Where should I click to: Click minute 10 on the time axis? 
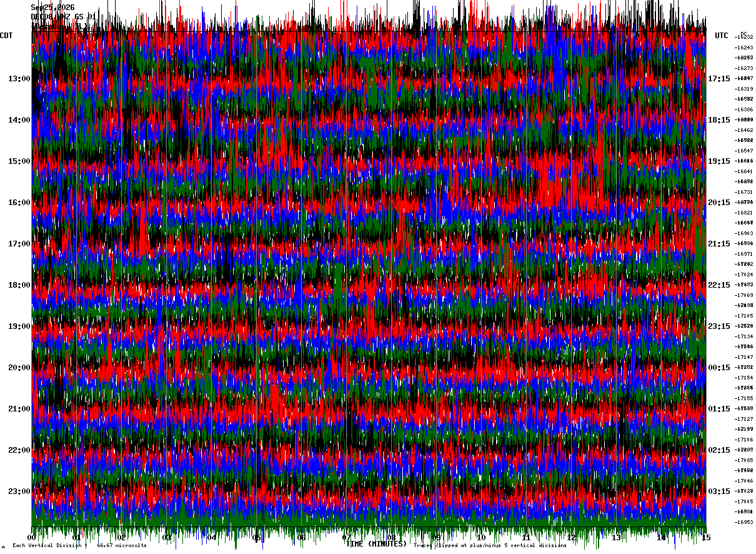click(481, 538)
